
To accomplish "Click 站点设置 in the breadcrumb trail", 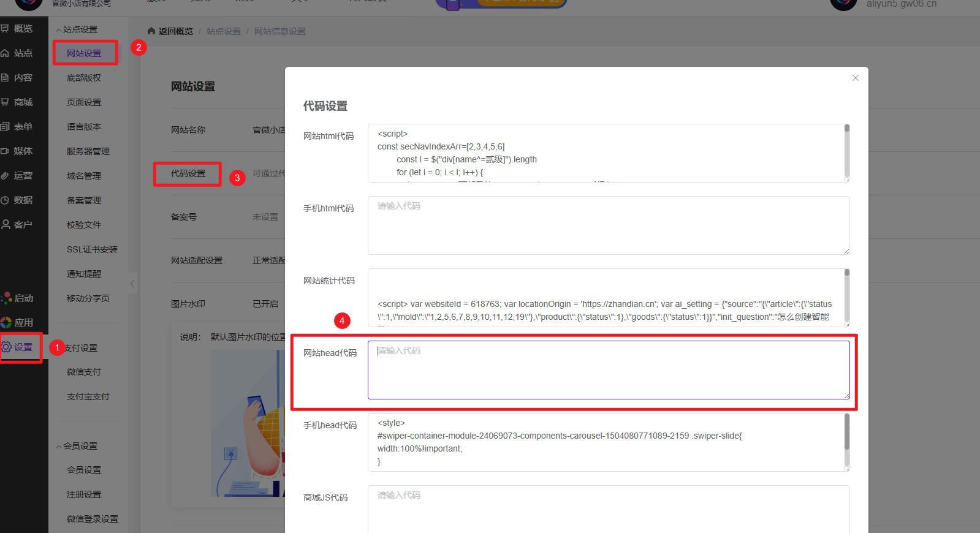I will 224,31.
